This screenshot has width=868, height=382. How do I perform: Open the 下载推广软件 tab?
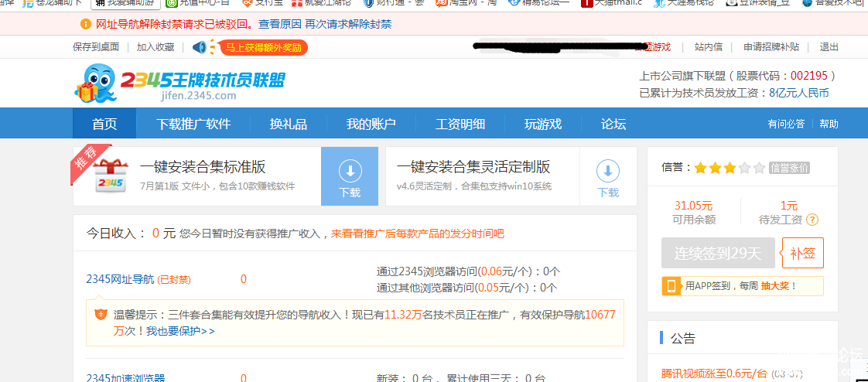[193, 124]
